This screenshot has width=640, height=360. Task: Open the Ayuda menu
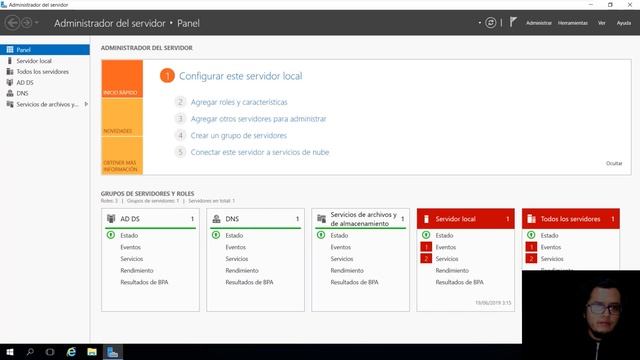coord(624,23)
